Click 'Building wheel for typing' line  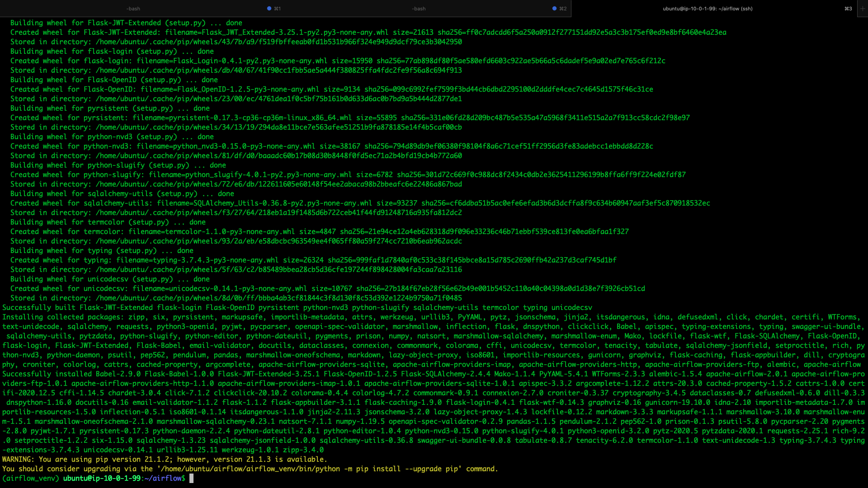pos(102,250)
